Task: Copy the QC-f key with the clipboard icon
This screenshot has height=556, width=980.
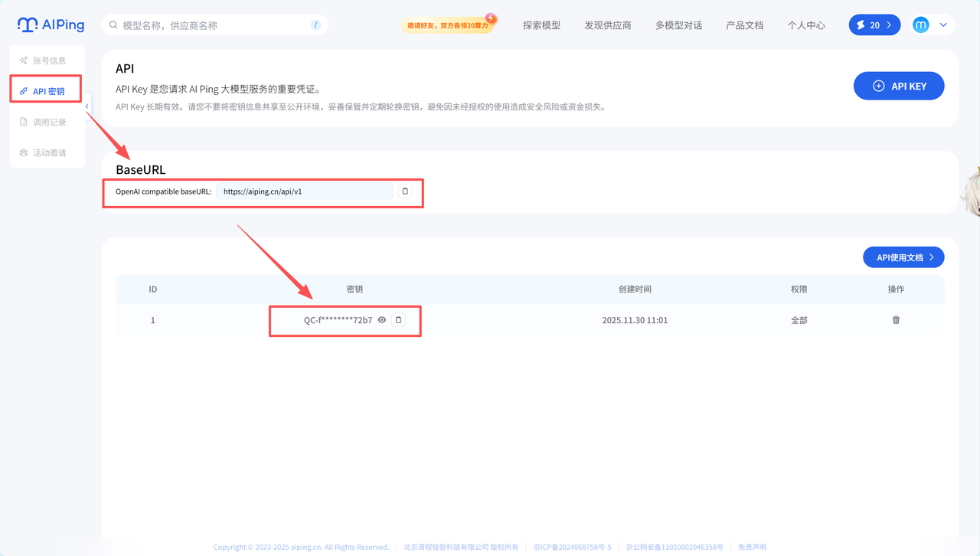Action: click(398, 320)
